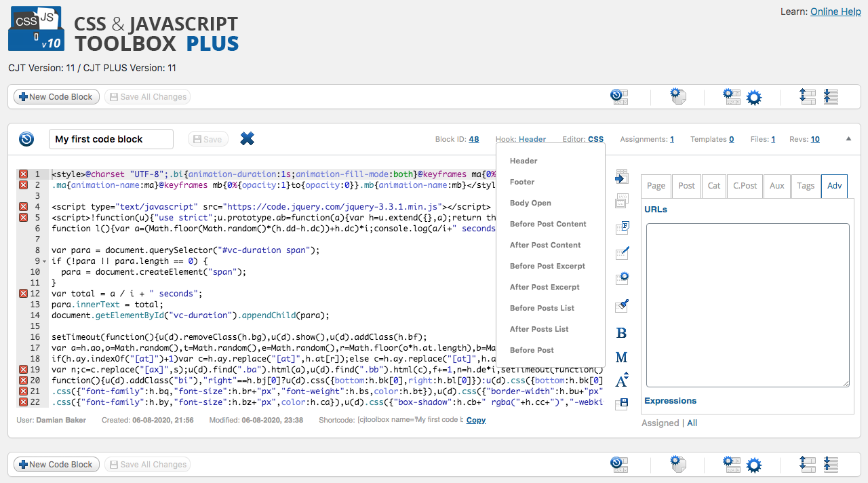
Task: Click New Code Block in the top toolbar
Action: [57, 97]
